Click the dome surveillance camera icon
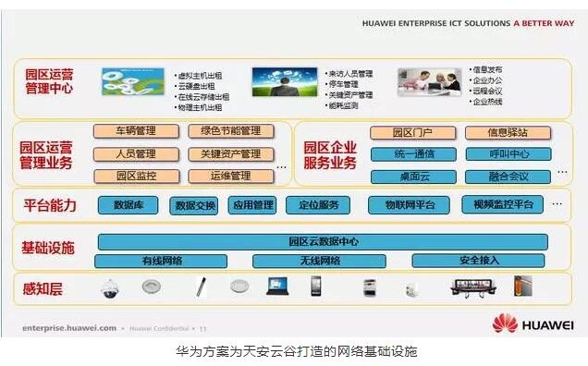This screenshot has height=366, width=588. tap(109, 288)
